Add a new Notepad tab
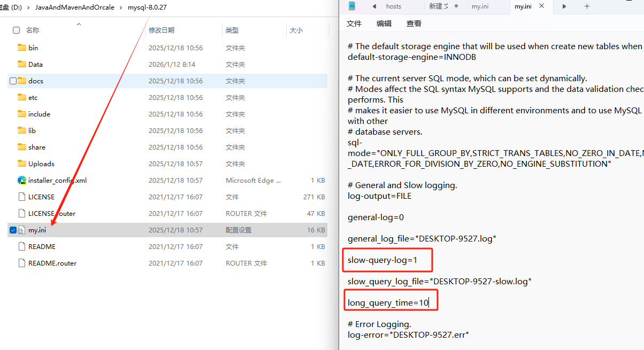The height and width of the screenshot is (350, 644). 587,6
